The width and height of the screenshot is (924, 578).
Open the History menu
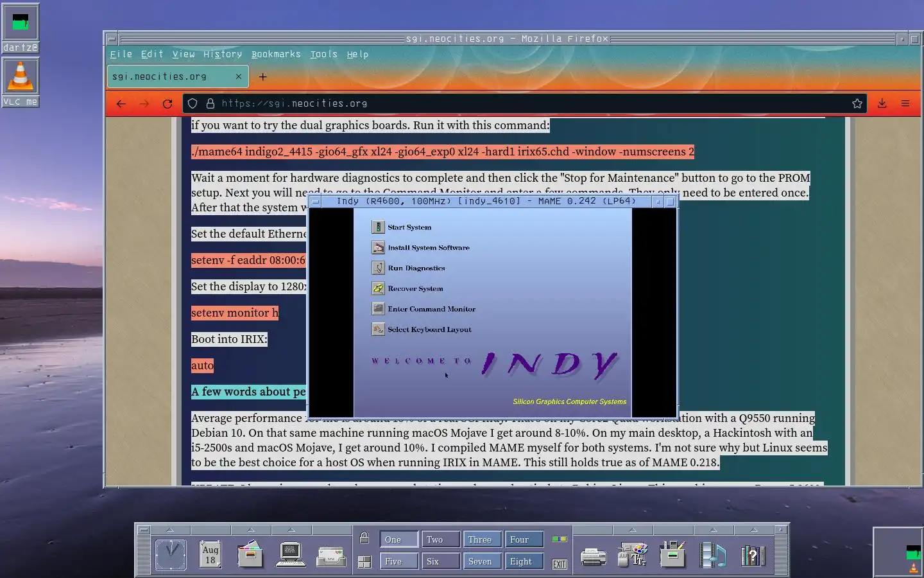(x=223, y=55)
